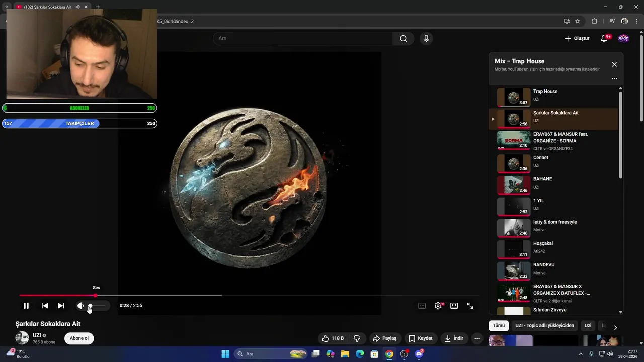This screenshot has width=644, height=362.
Task: Toggle subtitles with the captions icon
Action: click(x=422, y=306)
